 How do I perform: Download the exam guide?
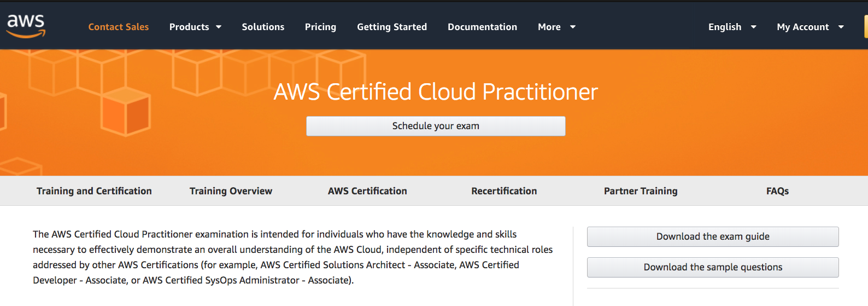click(713, 236)
